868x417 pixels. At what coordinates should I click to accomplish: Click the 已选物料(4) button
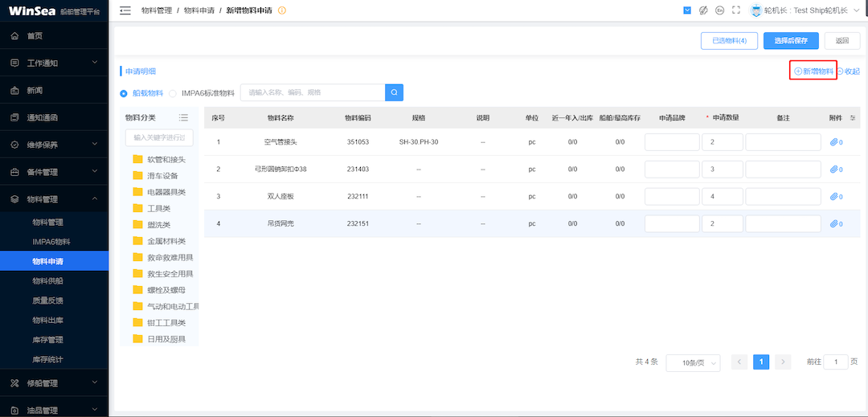(729, 41)
